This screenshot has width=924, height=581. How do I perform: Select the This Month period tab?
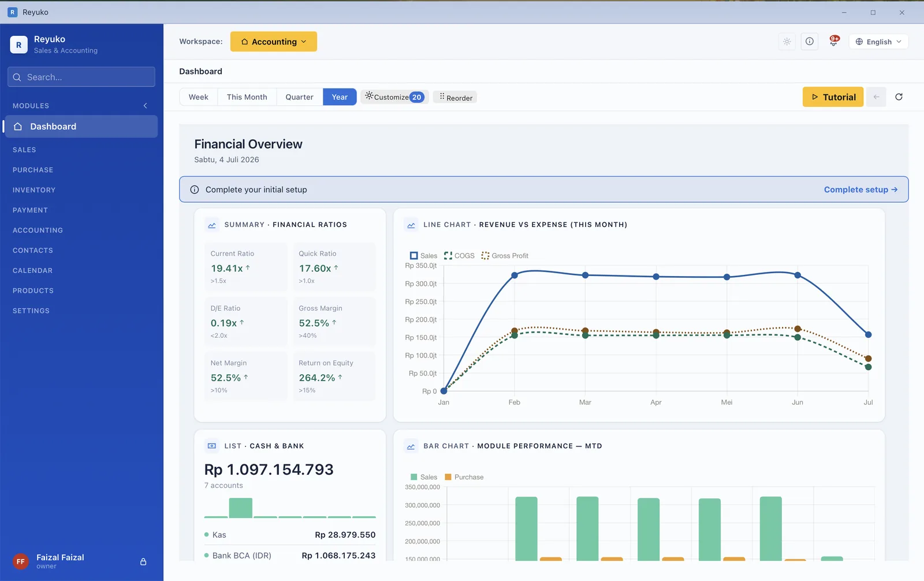point(247,97)
